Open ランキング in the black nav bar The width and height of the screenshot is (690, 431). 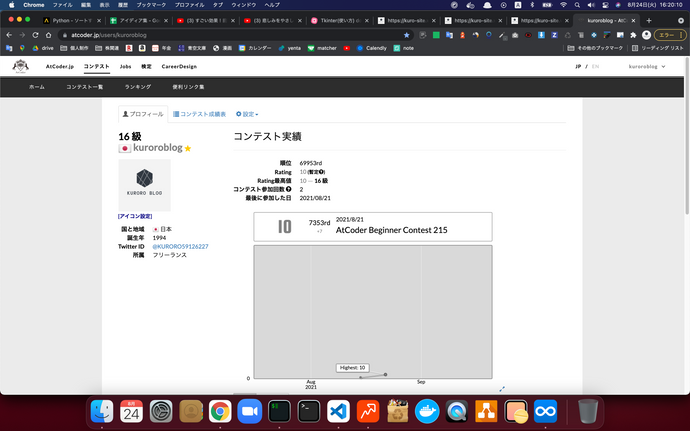pos(138,87)
